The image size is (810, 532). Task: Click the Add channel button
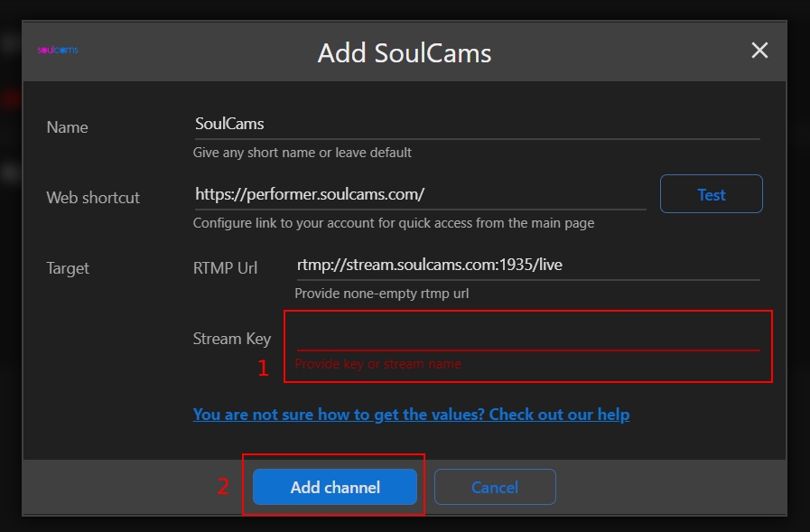point(335,487)
